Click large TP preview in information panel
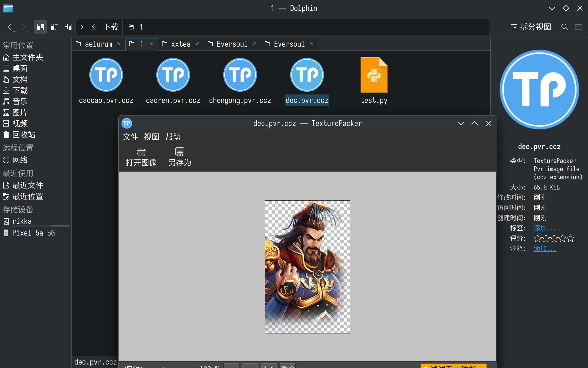 point(539,90)
